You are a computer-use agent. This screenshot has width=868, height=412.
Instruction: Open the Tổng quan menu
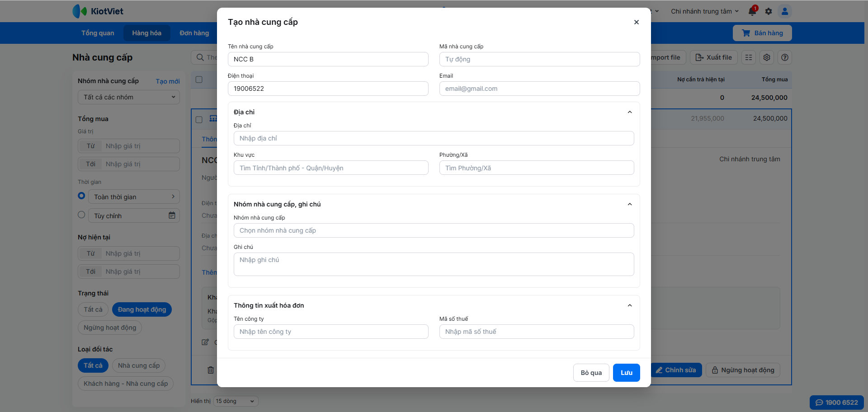tap(98, 33)
